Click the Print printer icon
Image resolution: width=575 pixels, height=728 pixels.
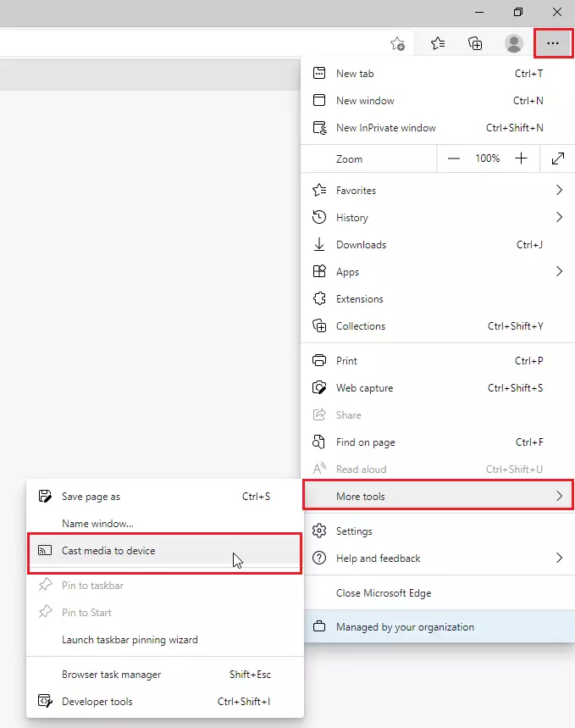(319, 360)
